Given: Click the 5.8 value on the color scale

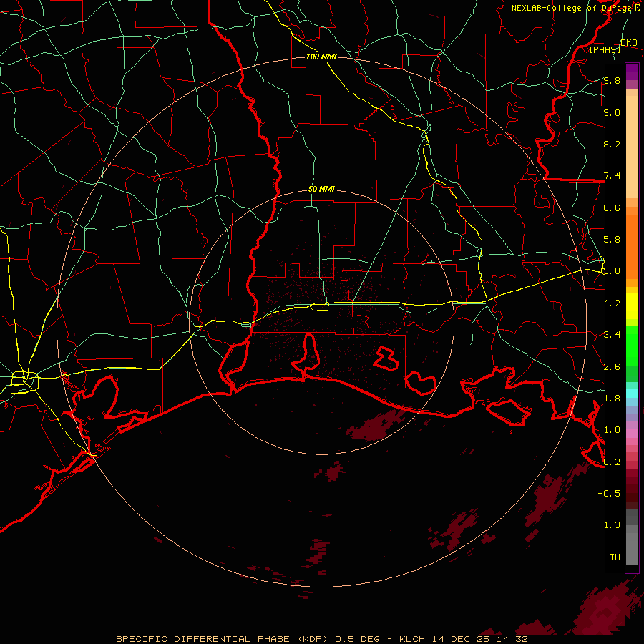Looking at the screenshot, I should click(612, 239).
